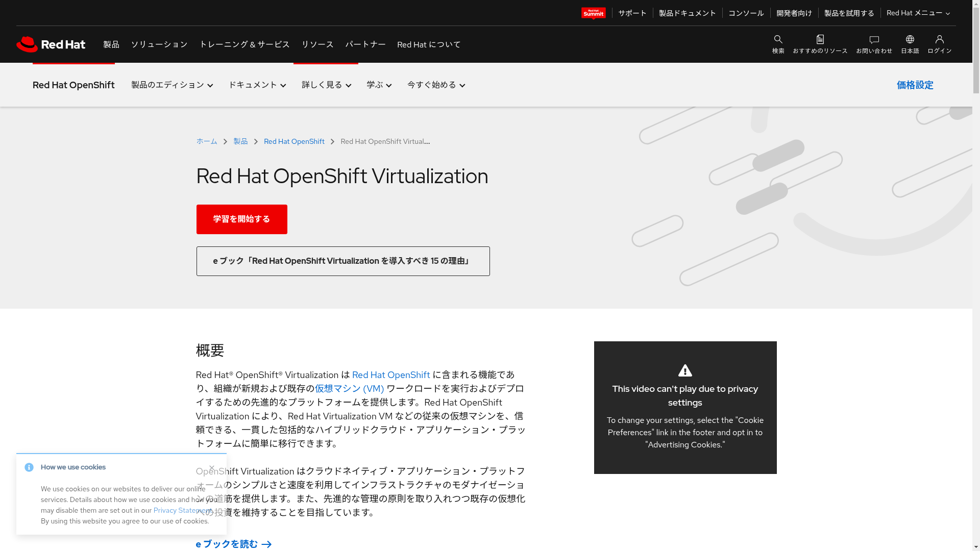This screenshot has width=980, height=551.
Task: Expand the Red Hat メニュー dropdown
Action: click(x=918, y=13)
